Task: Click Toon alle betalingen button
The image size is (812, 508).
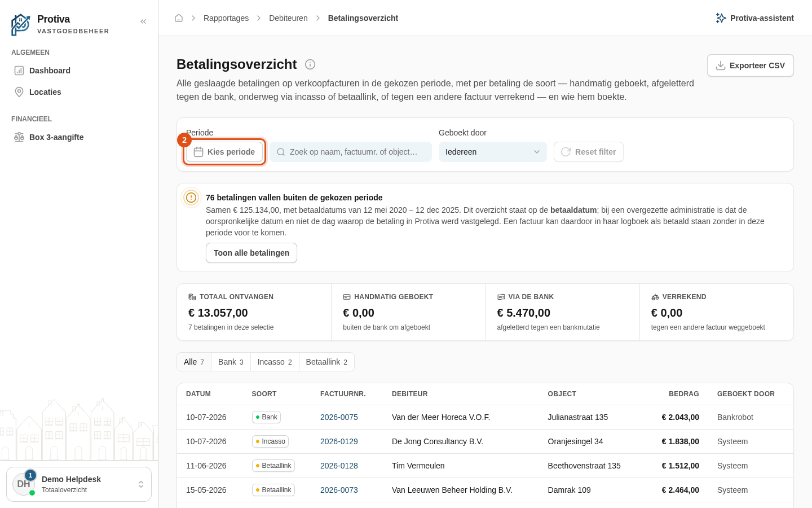Action: click(251, 253)
